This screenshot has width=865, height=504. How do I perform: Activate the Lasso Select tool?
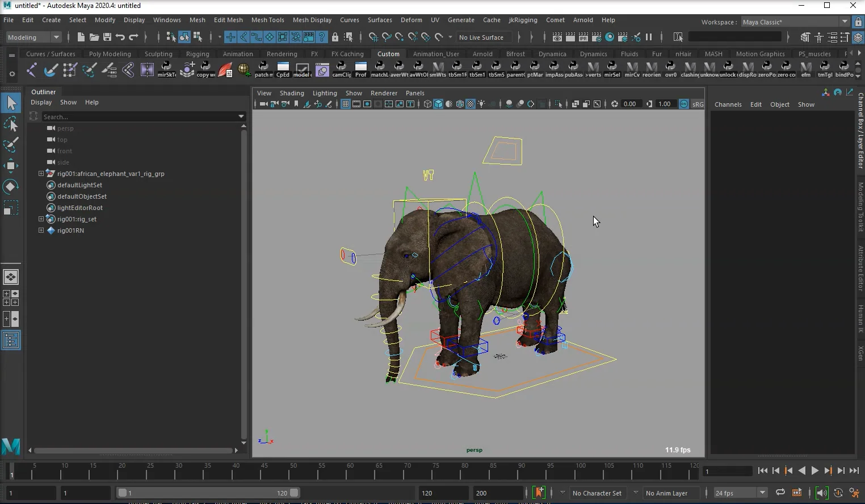point(11,124)
